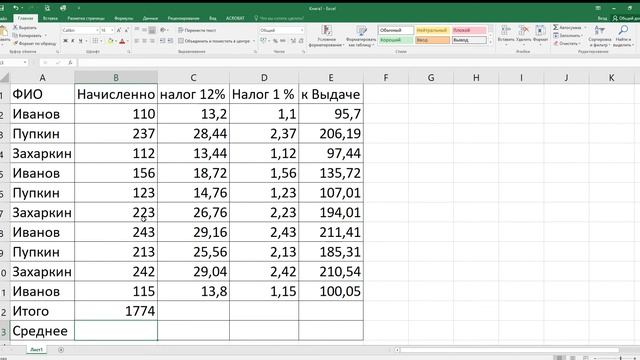This screenshot has height=360, width=640.
Task: Toggle center horizontal alignment
Action: click(144, 41)
